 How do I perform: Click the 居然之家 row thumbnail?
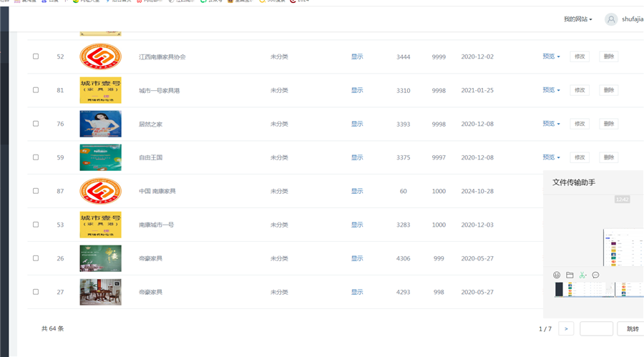(100, 124)
